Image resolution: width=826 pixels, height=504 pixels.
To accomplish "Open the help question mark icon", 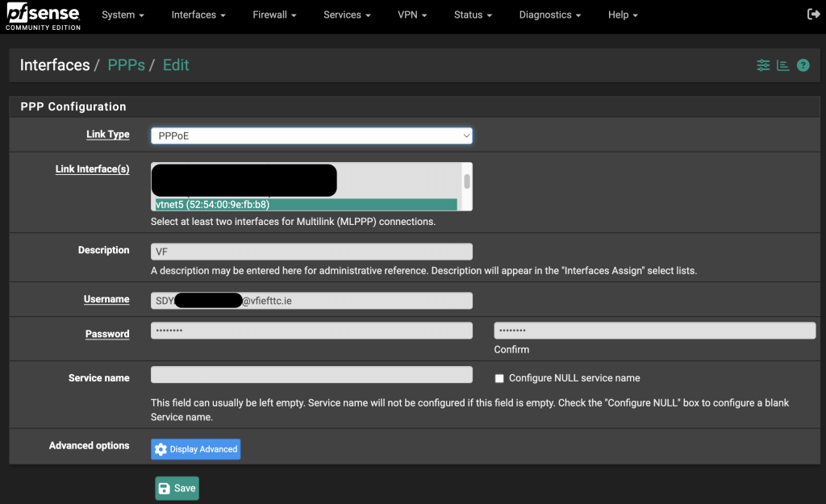I will tap(803, 65).
